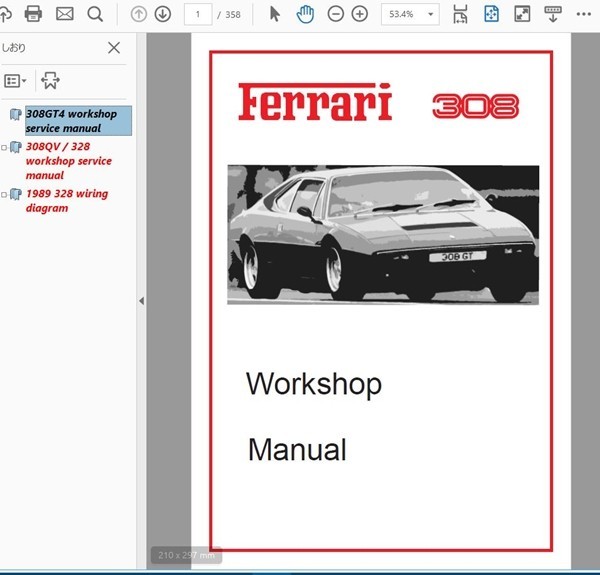Screen dimensions: 600x575
Task: Click the page number field
Action: coord(198,15)
